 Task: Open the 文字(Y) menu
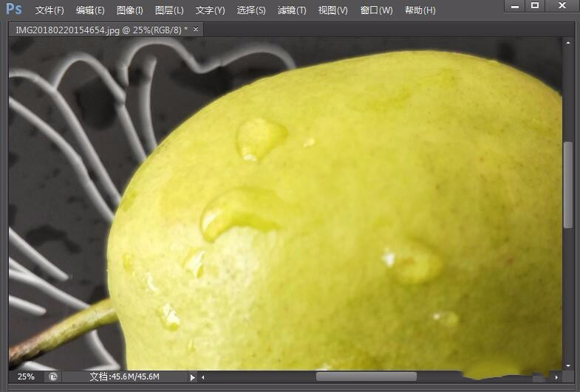coord(210,10)
